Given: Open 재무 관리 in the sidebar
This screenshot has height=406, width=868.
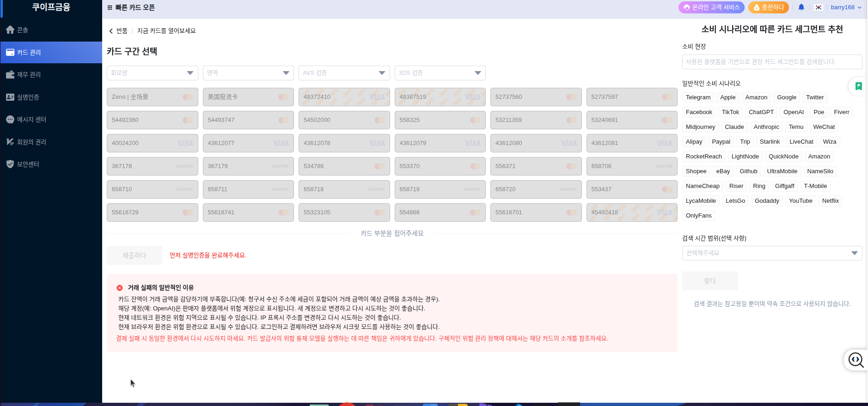Looking at the screenshot, I should click(x=51, y=74).
